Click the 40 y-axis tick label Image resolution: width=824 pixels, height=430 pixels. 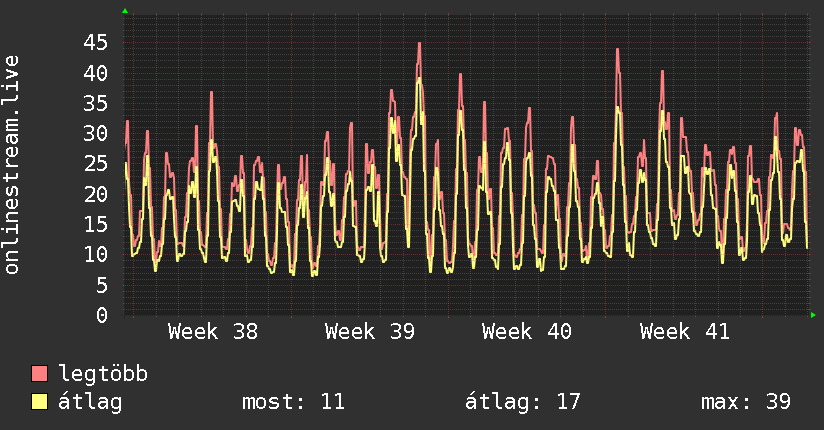point(96,73)
